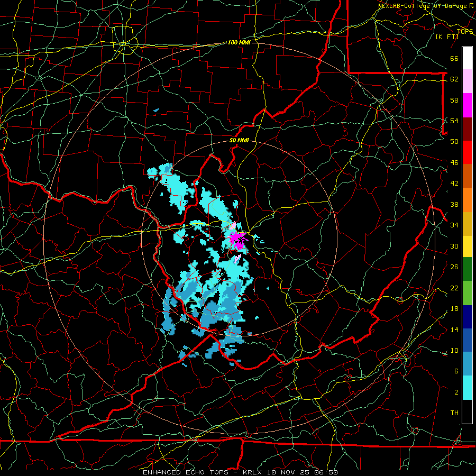Pick the bright red legend swatch
The image size is (476, 476).
click(467, 152)
